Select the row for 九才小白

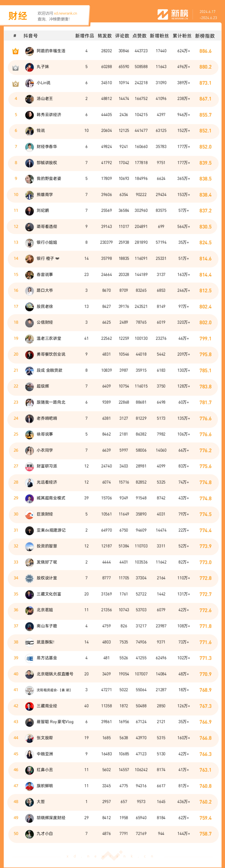point(113,834)
